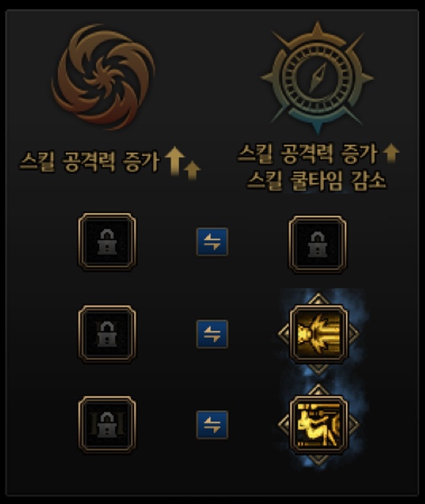Select the 스킬 공격력 증가 label under the swirl emblem
Image resolution: width=425 pixels, height=504 pixels.
pos(89,161)
